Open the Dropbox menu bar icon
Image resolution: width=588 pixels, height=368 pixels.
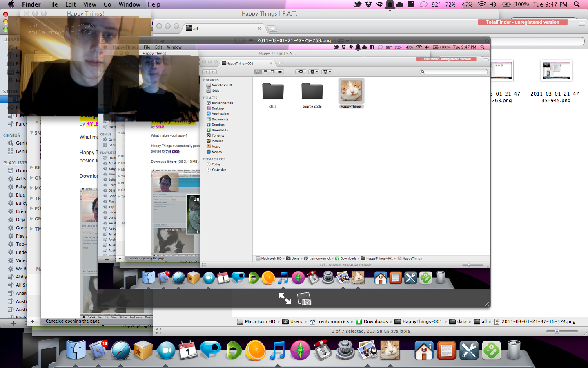point(368,4)
